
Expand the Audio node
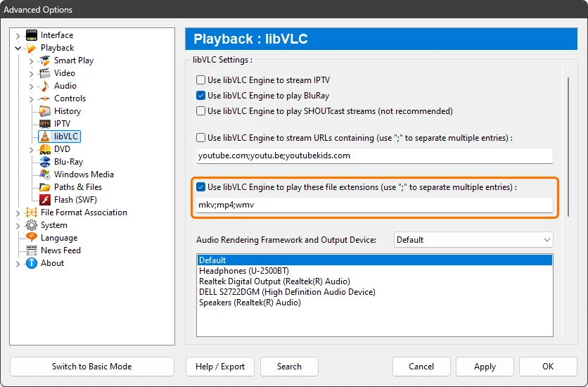pyautogui.click(x=32, y=87)
